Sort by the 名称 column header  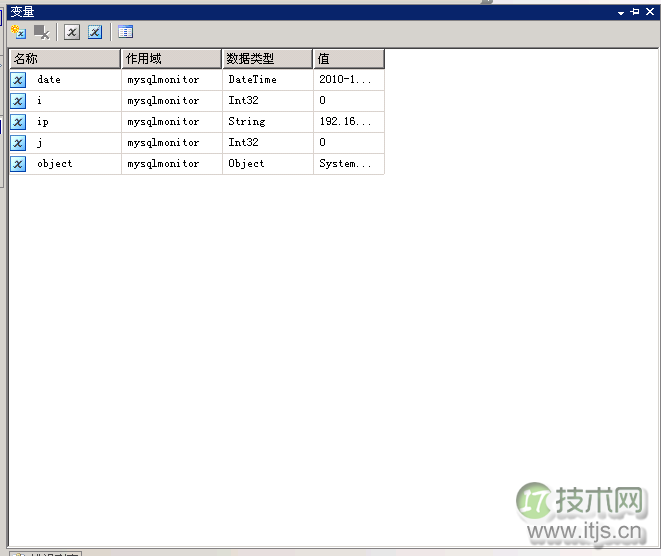pyautogui.click(x=65, y=59)
